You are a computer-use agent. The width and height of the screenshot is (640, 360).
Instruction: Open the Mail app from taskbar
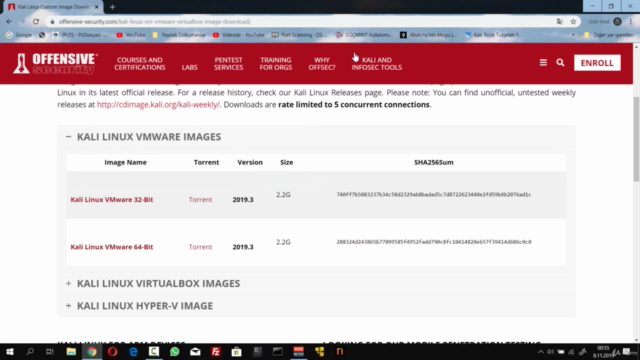pos(196,351)
